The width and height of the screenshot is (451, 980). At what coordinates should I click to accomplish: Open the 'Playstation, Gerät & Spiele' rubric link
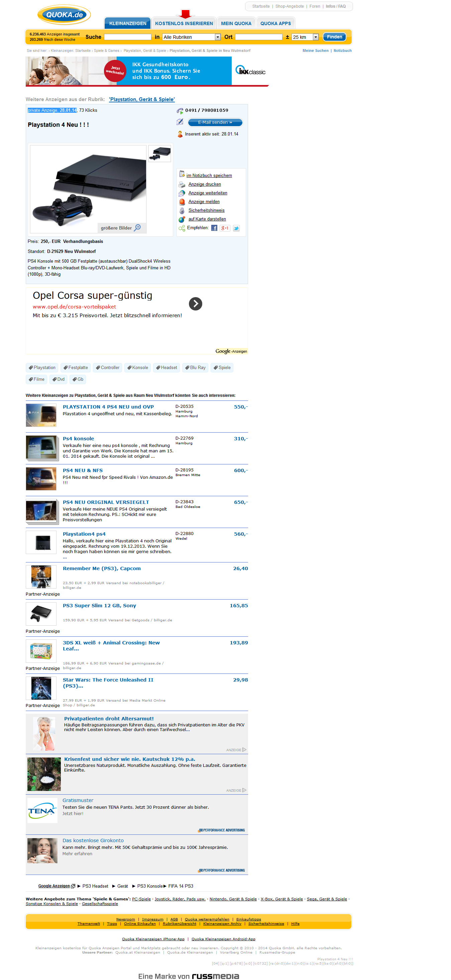pos(142,99)
